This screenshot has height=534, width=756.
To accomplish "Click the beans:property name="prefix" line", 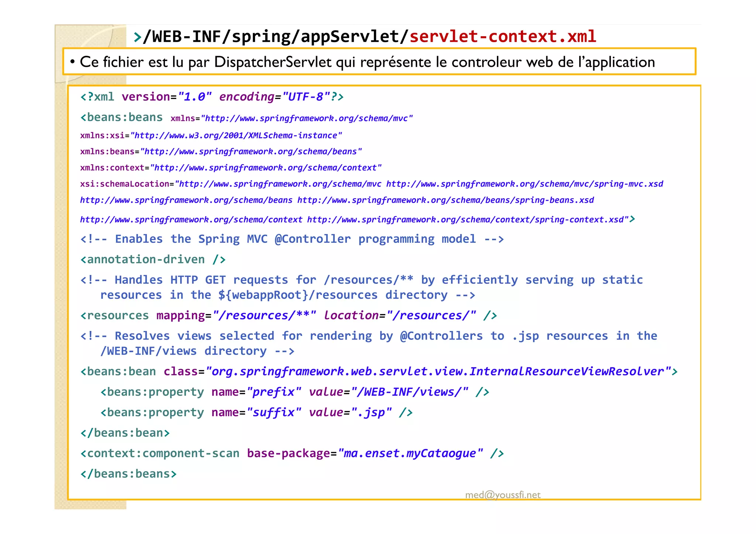I will tap(295, 392).
